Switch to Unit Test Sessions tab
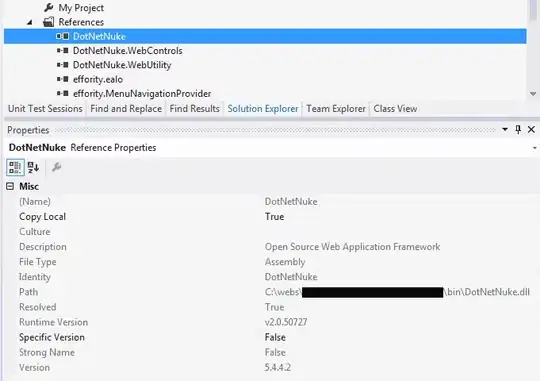This screenshot has height=381, width=540. (45, 109)
